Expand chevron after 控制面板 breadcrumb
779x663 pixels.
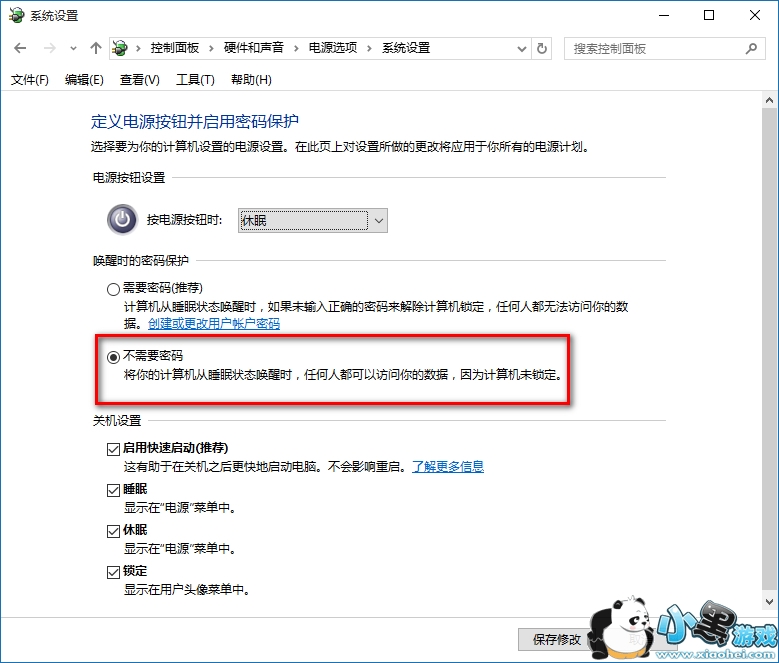click(x=211, y=49)
